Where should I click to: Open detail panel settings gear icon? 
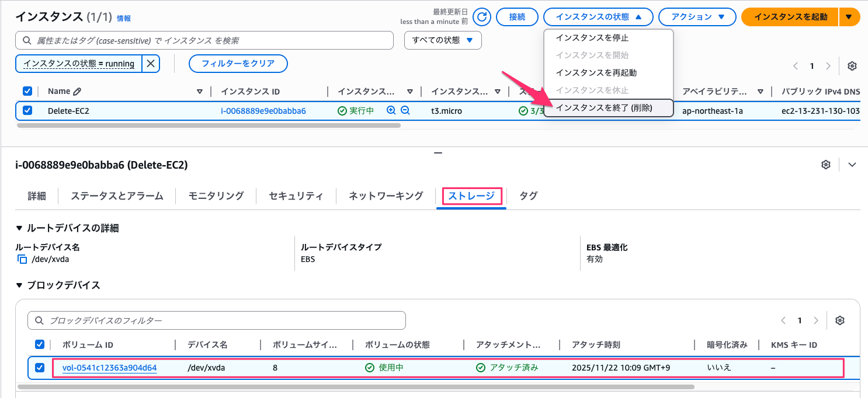click(x=825, y=165)
